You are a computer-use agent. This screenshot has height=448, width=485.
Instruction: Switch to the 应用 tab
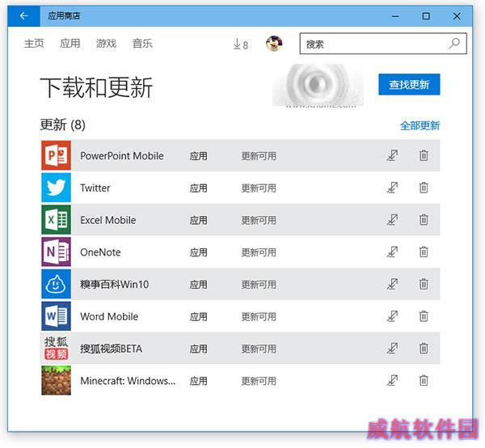coord(70,44)
